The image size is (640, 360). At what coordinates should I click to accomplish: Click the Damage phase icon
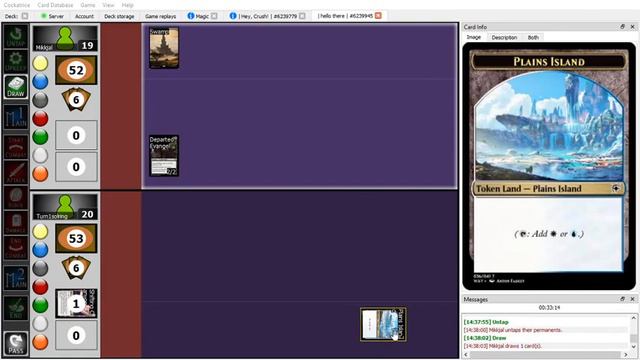point(16,222)
